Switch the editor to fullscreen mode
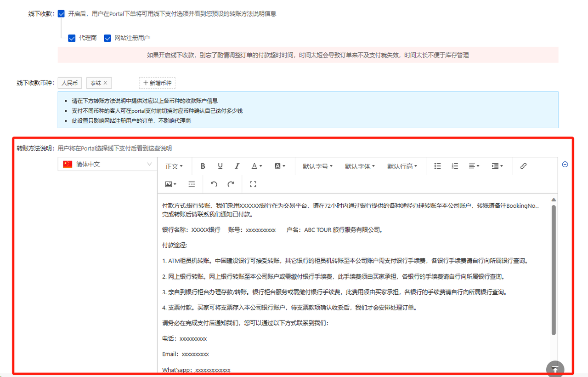Viewport: 588px width, 377px height. [253, 184]
